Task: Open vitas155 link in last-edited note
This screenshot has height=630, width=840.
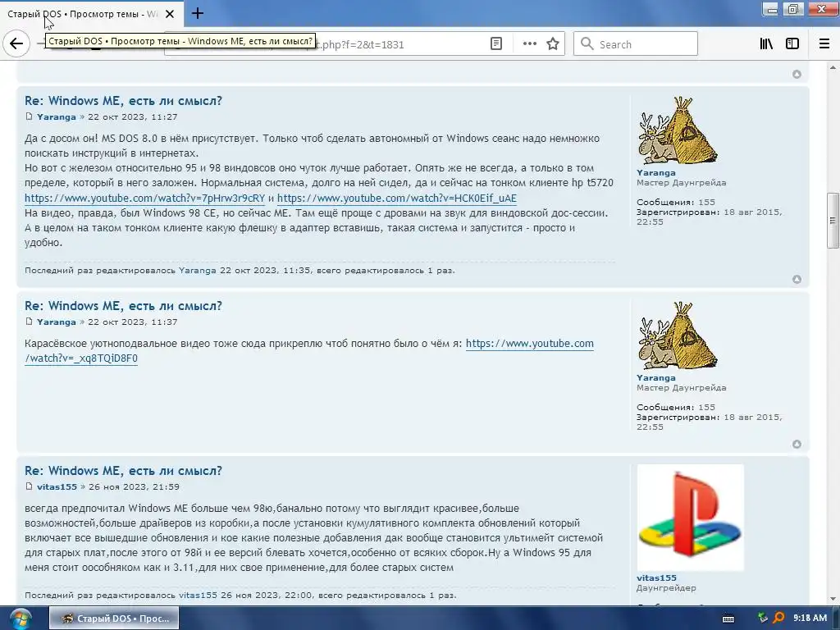Action: pyautogui.click(x=198, y=596)
